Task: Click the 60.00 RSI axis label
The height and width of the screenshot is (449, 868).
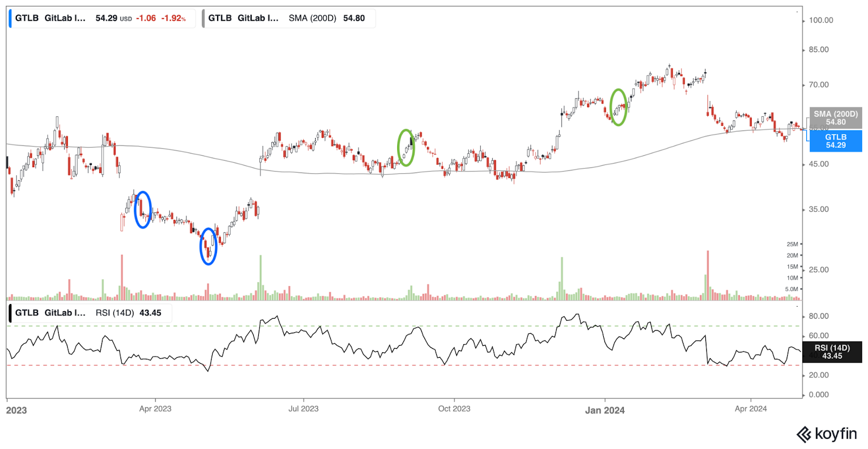Action: pyautogui.click(x=819, y=336)
